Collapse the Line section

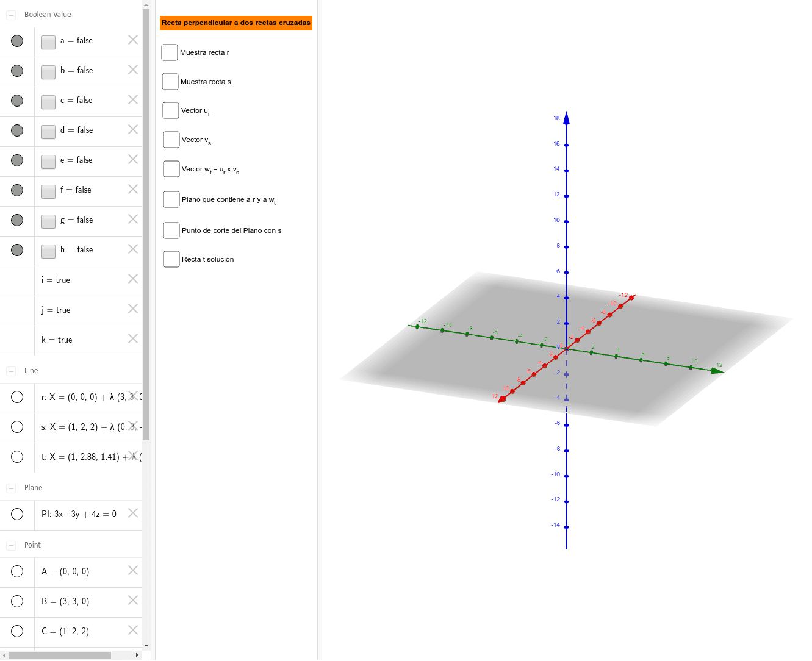(x=10, y=370)
